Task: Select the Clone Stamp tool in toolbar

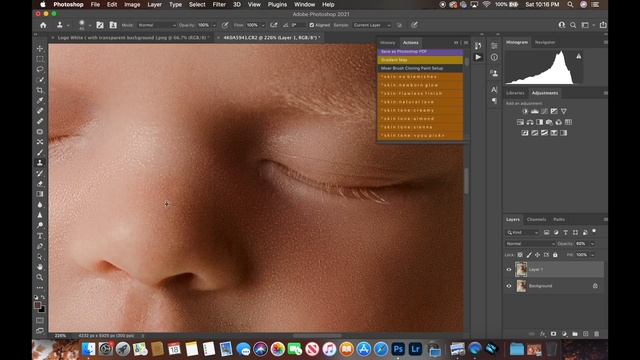Action: [x=40, y=162]
